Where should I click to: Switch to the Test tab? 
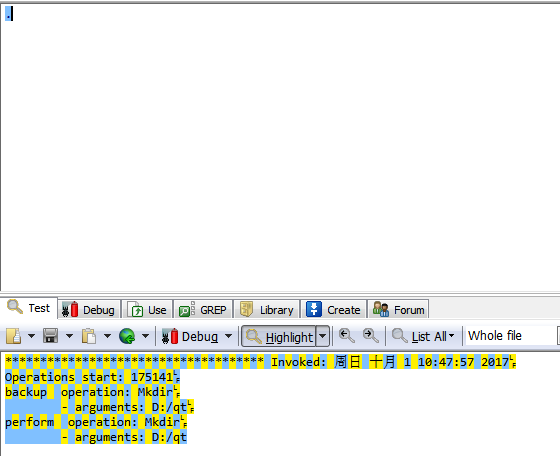[x=29, y=308]
